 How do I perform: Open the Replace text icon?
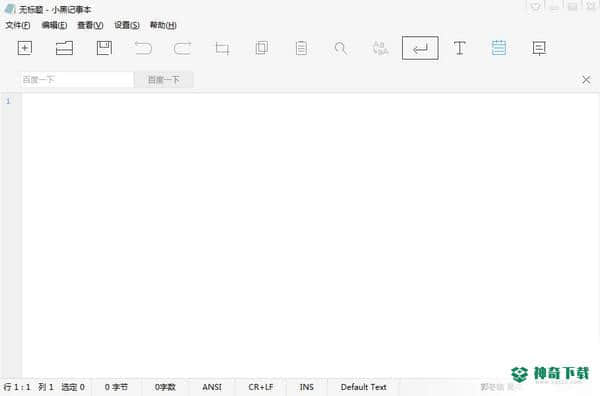[380, 48]
